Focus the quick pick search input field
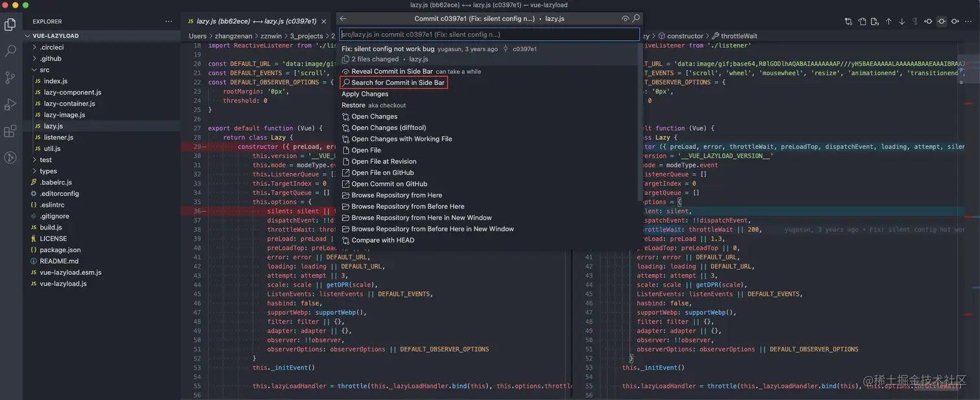The image size is (980, 400). [x=489, y=34]
